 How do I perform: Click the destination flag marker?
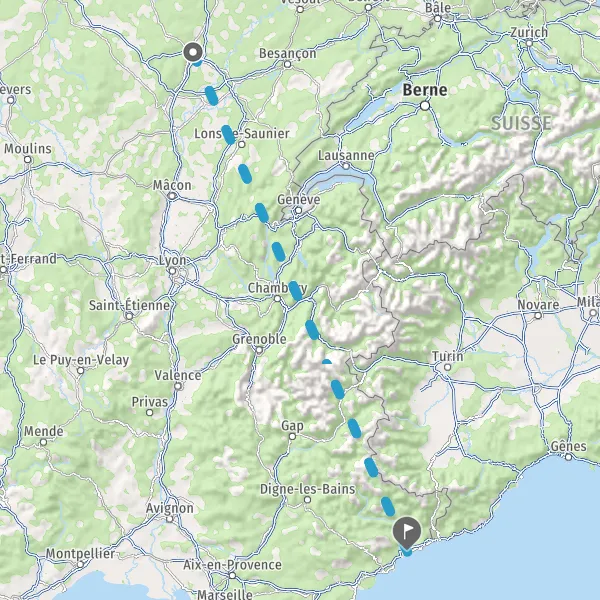pos(407,532)
